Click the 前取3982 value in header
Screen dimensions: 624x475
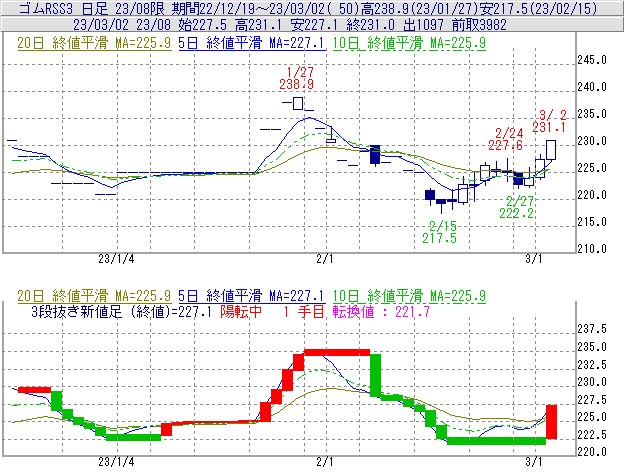pos(479,25)
